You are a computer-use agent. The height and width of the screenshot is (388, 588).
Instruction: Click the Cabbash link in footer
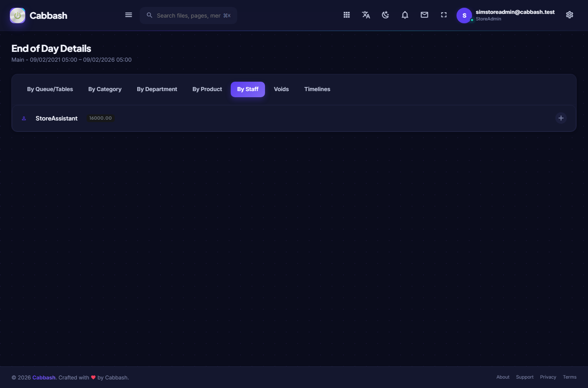point(44,378)
